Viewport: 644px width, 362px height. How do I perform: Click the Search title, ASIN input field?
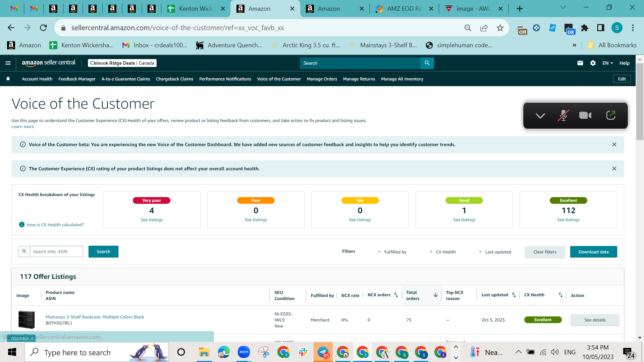click(x=56, y=251)
